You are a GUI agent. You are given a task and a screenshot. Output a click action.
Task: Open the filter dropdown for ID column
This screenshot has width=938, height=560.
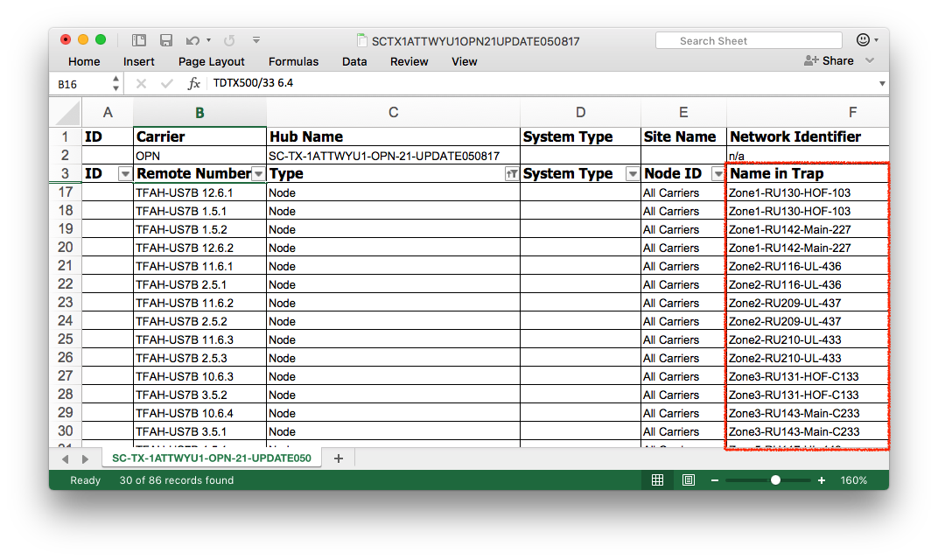[x=125, y=174]
